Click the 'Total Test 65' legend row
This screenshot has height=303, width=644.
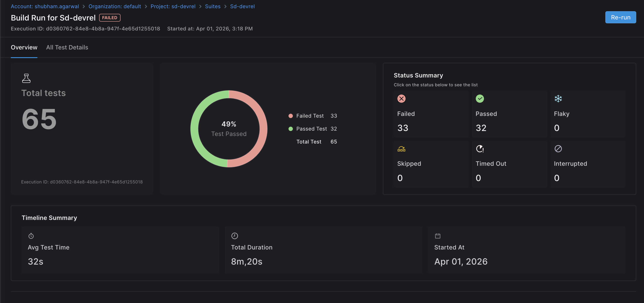(x=317, y=142)
